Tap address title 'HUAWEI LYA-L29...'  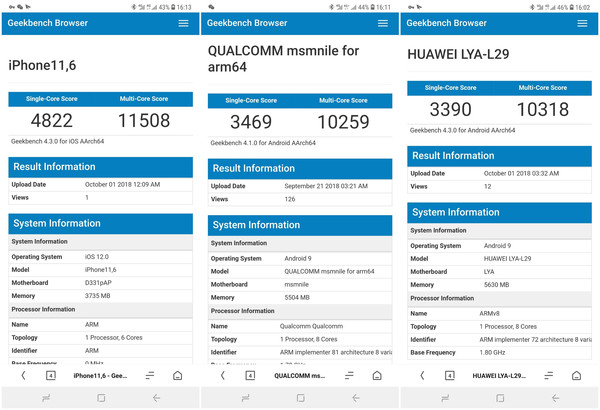coord(499,376)
